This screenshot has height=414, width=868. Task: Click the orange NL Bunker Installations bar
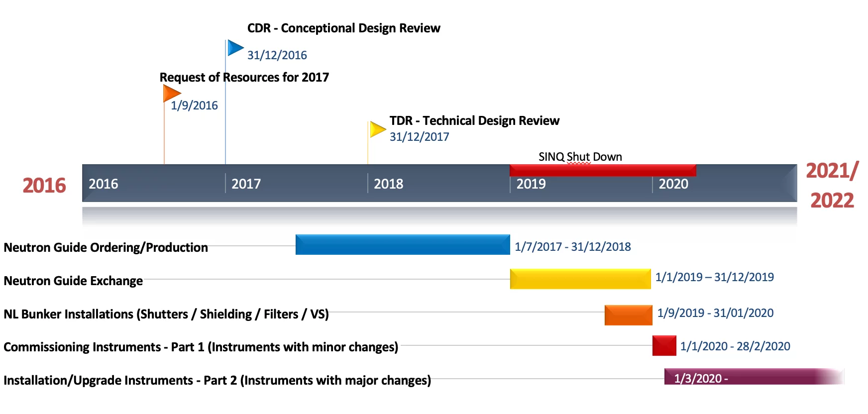point(628,315)
